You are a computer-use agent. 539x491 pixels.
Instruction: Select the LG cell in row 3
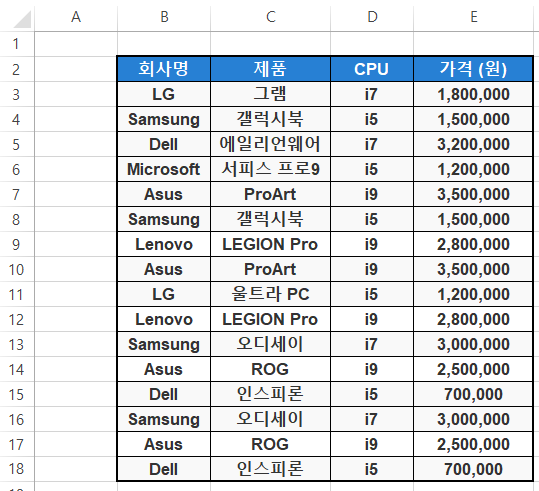(x=164, y=94)
